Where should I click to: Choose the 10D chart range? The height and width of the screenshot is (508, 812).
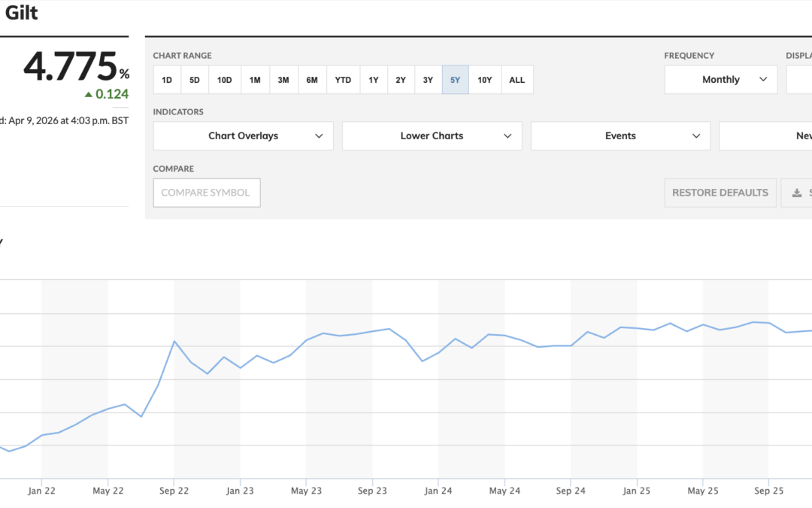tap(225, 80)
